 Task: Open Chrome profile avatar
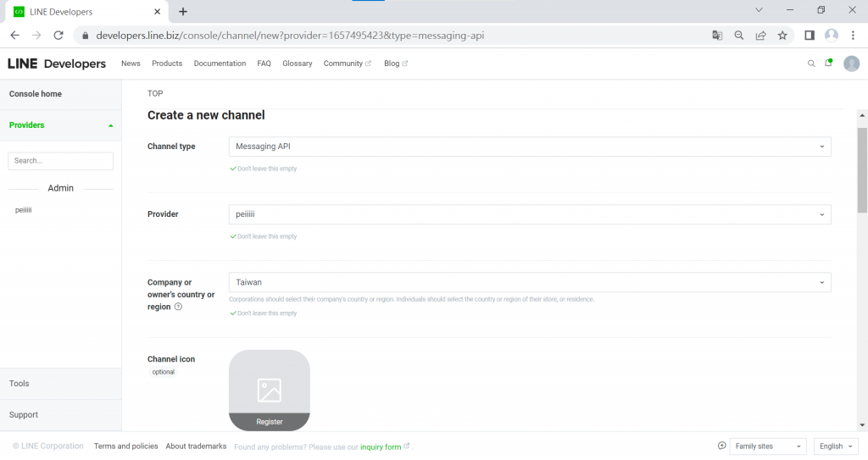(832, 36)
